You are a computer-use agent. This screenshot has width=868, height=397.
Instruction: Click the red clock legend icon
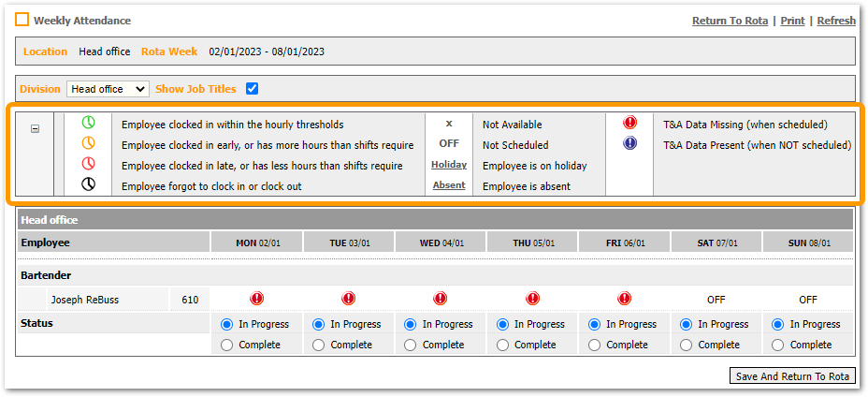point(88,165)
